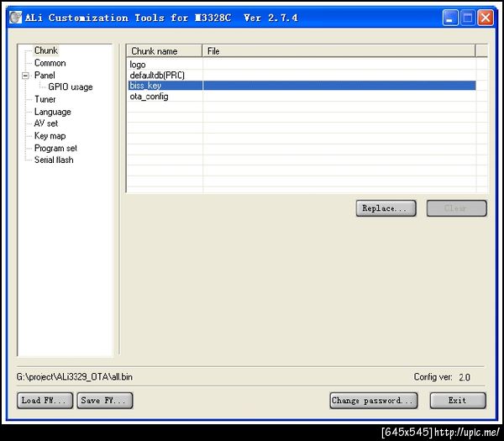Select Tuner in the tree

pyautogui.click(x=45, y=99)
